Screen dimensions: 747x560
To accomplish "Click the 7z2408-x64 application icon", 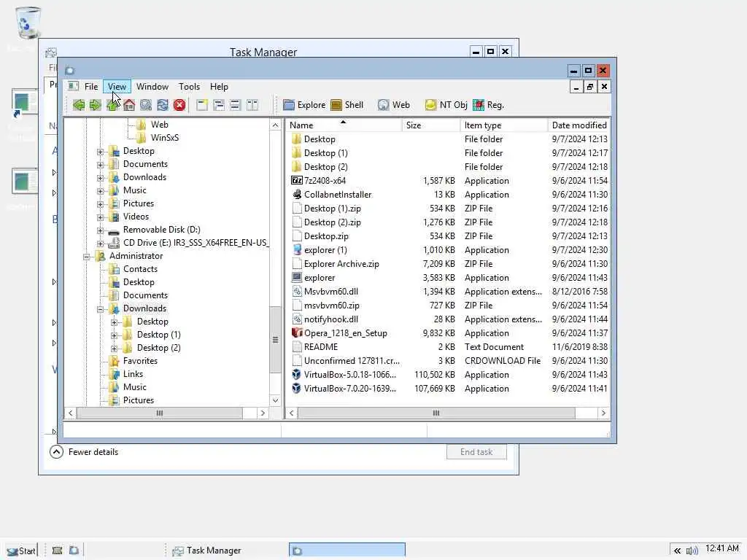I will tap(296, 181).
